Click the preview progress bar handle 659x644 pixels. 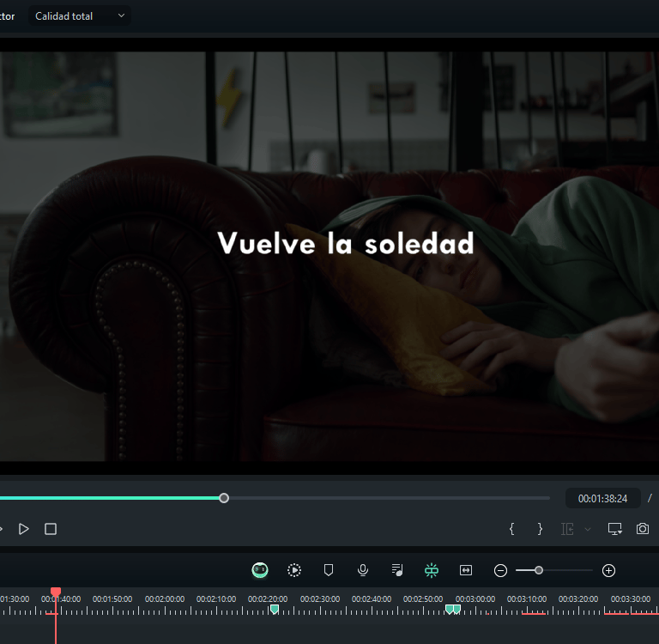[x=224, y=498]
